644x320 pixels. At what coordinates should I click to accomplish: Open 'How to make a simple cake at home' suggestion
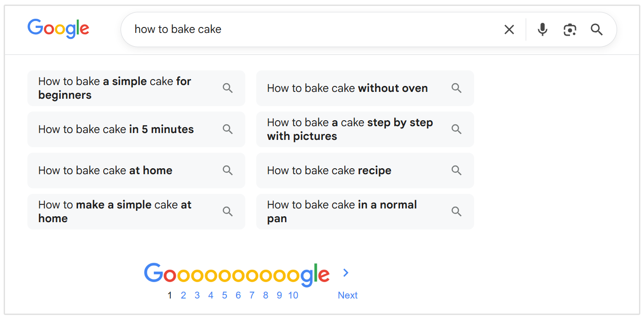(x=115, y=211)
